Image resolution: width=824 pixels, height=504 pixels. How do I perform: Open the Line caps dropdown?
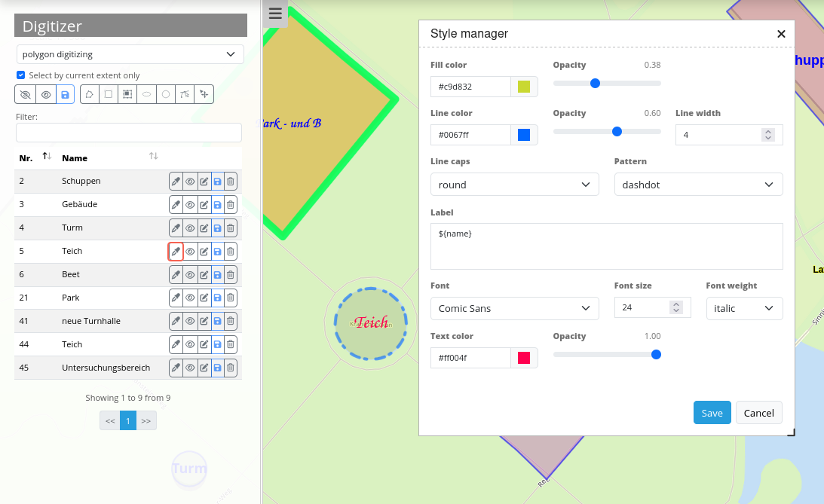pyautogui.click(x=514, y=185)
